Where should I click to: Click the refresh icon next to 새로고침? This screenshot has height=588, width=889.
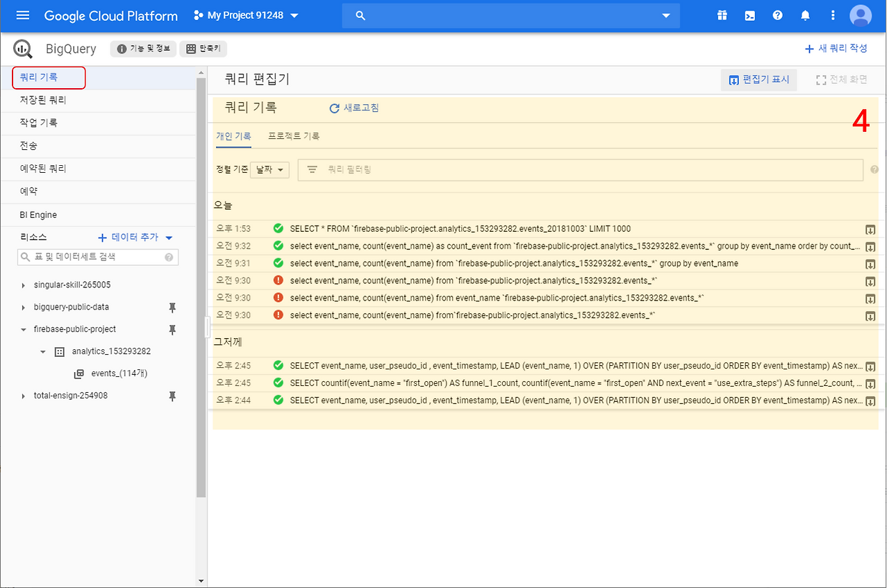(x=334, y=108)
